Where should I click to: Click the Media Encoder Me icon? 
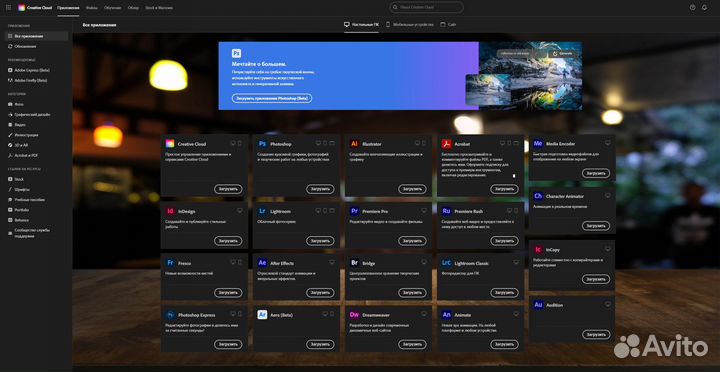click(538, 143)
